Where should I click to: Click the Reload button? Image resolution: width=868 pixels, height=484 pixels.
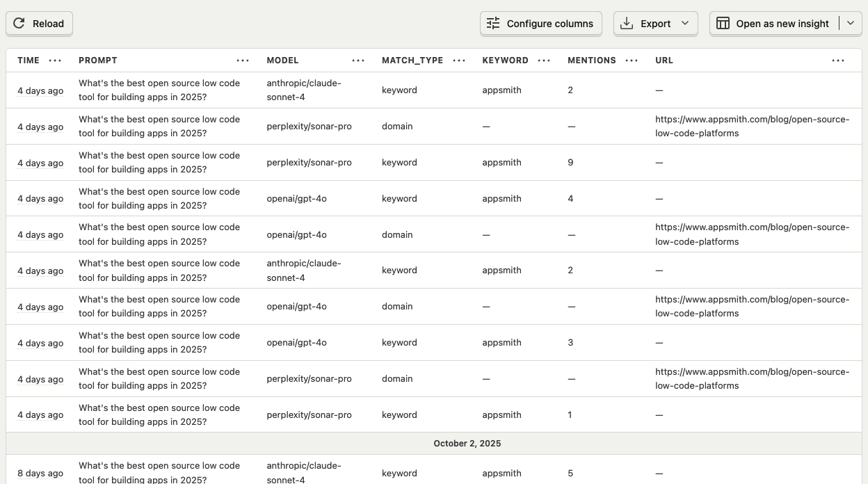coord(39,24)
